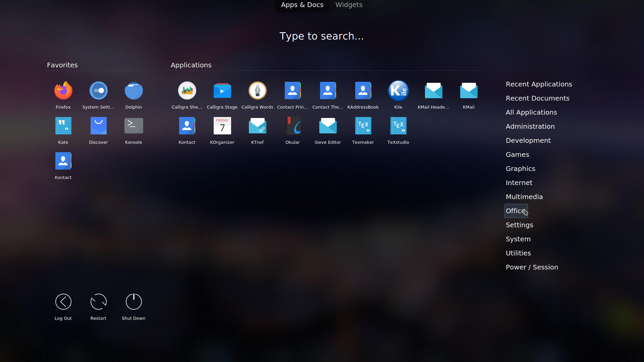Show the Recent Documents category
The width and height of the screenshot is (644, 362).
coord(538,98)
